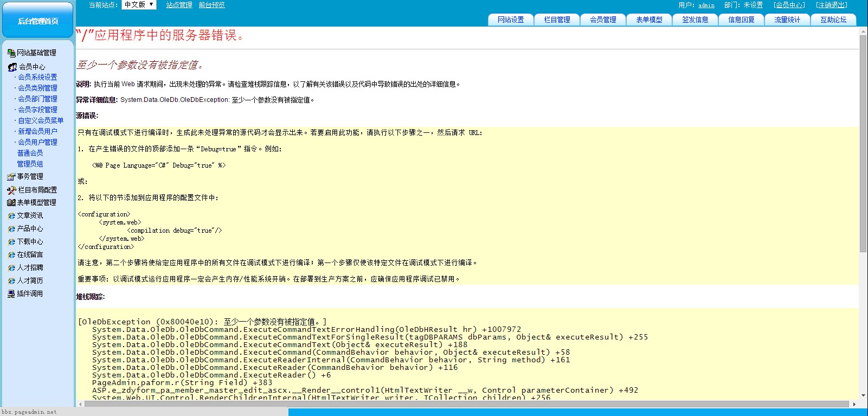Go to 后台管理首页 button
Viewport: 868px width, 416px height.
pyautogui.click(x=38, y=21)
